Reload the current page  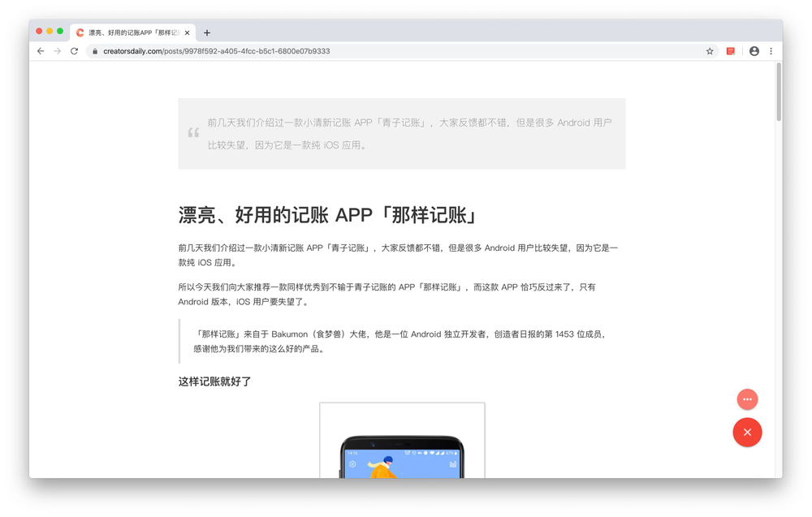point(75,51)
